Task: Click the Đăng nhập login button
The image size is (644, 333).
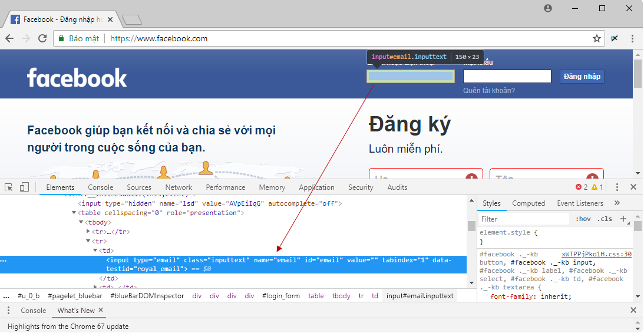Action: [x=582, y=77]
